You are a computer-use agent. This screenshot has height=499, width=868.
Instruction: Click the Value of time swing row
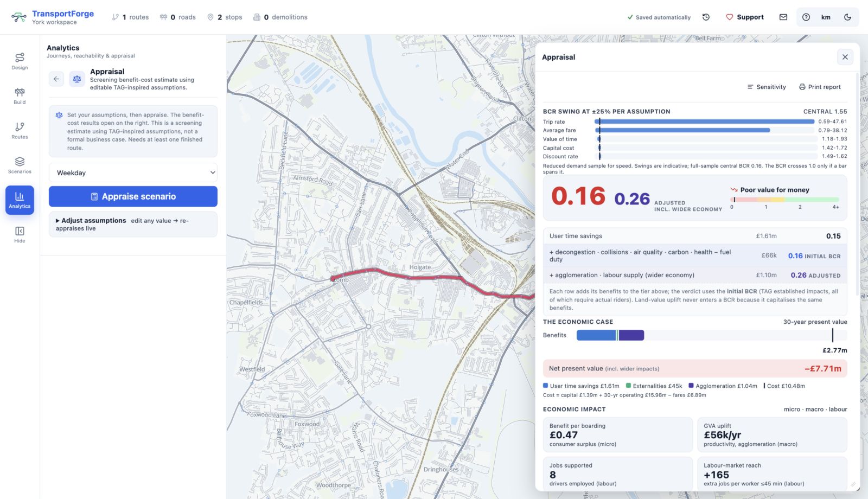[x=695, y=139]
